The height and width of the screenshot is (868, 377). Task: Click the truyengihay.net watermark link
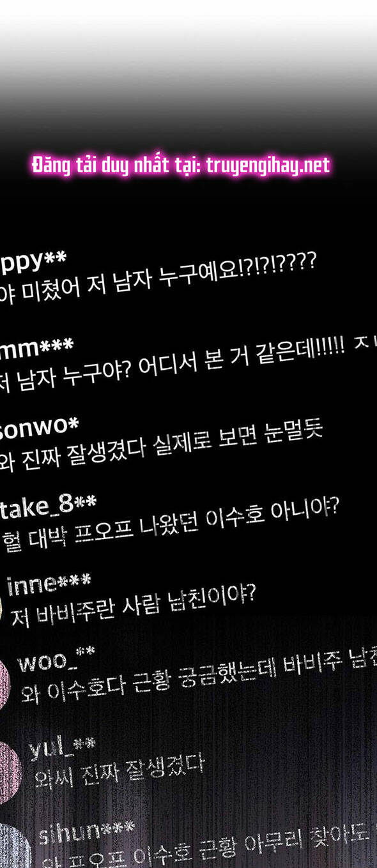181,165
